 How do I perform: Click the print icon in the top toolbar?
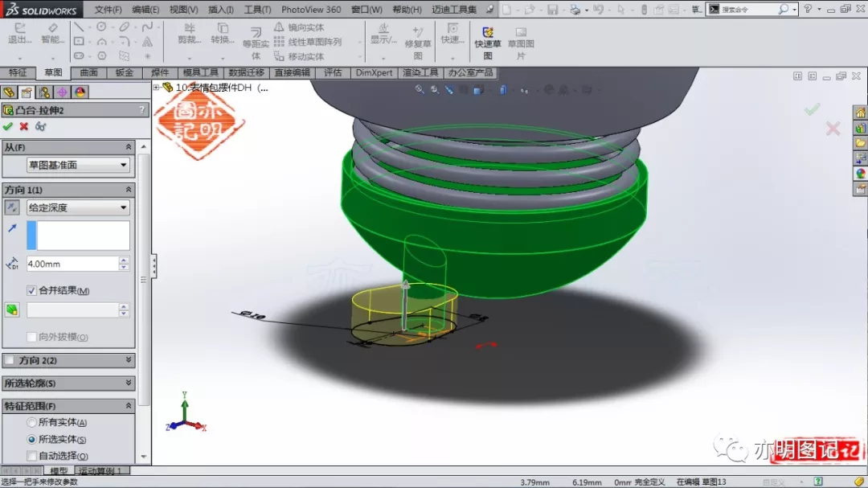tap(575, 10)
